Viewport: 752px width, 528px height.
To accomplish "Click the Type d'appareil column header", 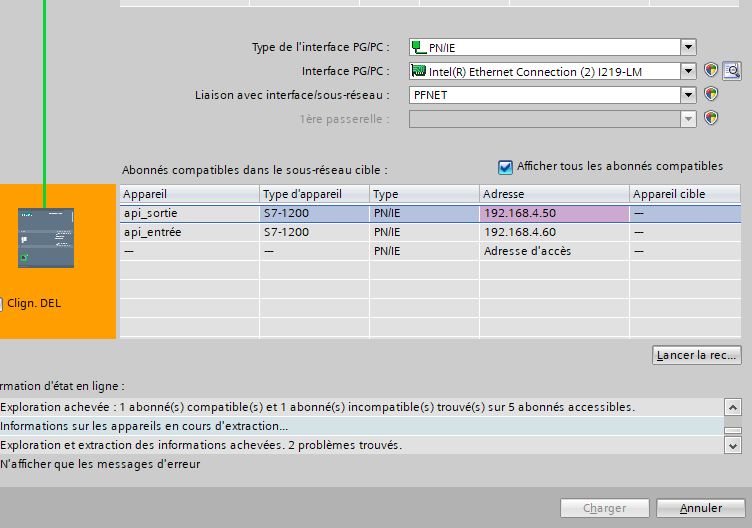I will (315, 194).
